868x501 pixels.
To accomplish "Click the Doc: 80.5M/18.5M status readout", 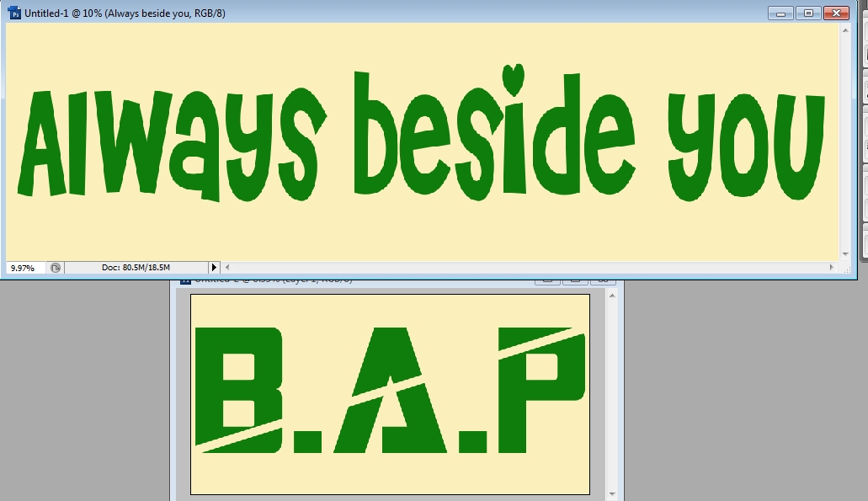I will pyautogui.click(x=136, y=268).
